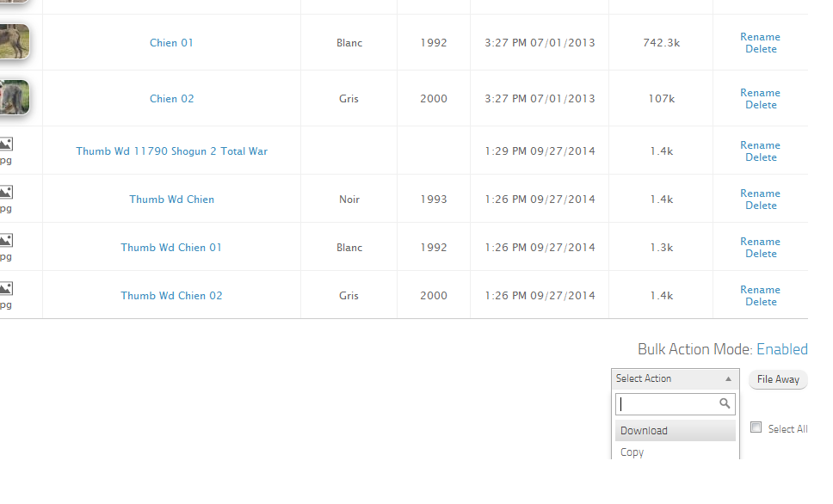The width and height of the screenshot is (833, 504).
Task: Check the Select All checkbox
Action: [756, 427]
